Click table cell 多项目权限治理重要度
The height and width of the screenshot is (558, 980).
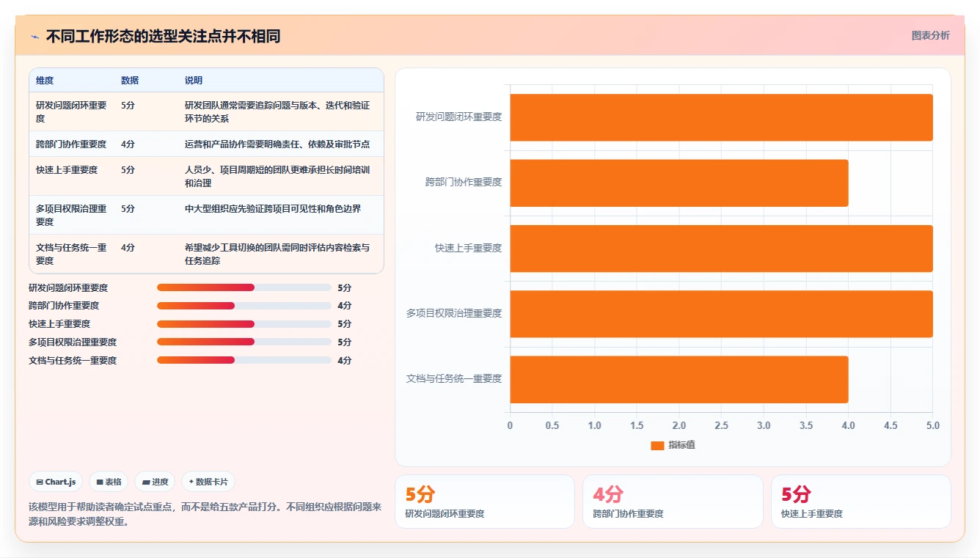71,215
